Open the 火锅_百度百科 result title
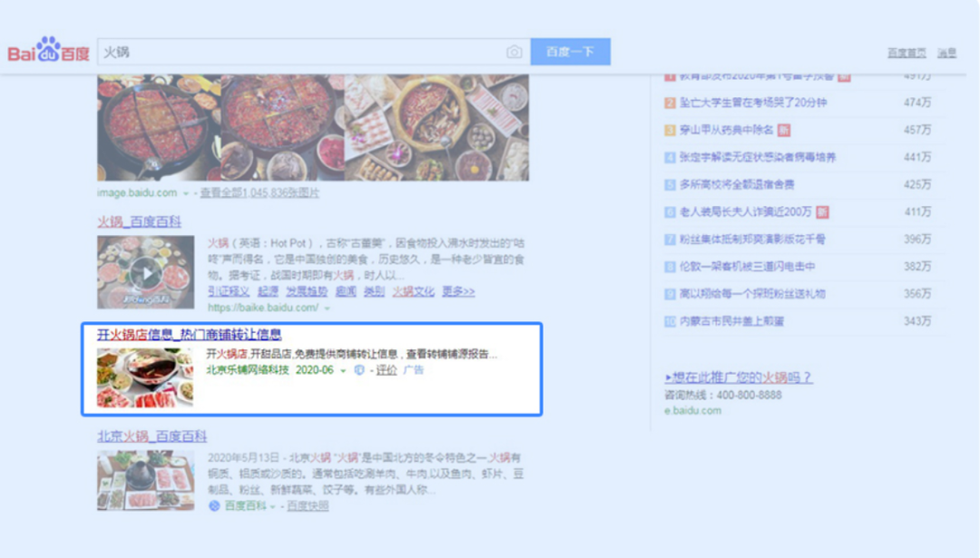Viewport: 980px width, 558px height. (140, 221)
